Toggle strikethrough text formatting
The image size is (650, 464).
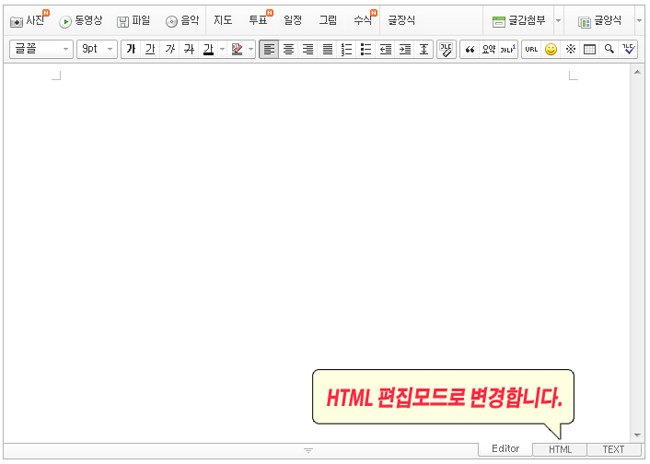click(x=189, y=49)
